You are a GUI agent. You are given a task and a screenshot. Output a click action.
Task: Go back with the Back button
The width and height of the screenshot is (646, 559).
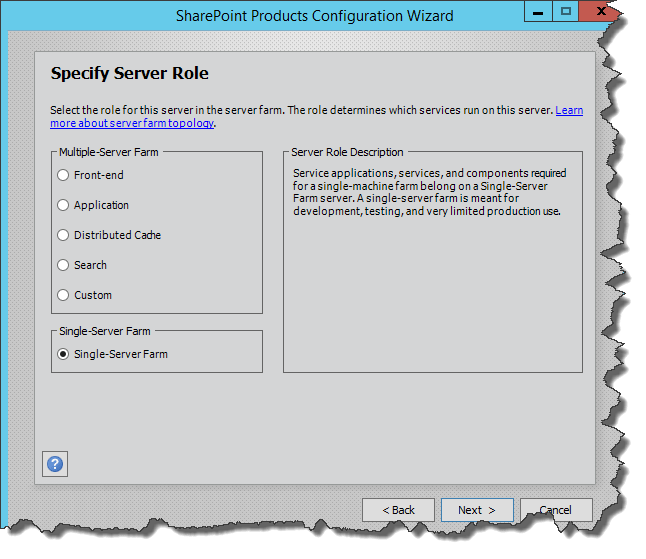click(x=398, y=510)
